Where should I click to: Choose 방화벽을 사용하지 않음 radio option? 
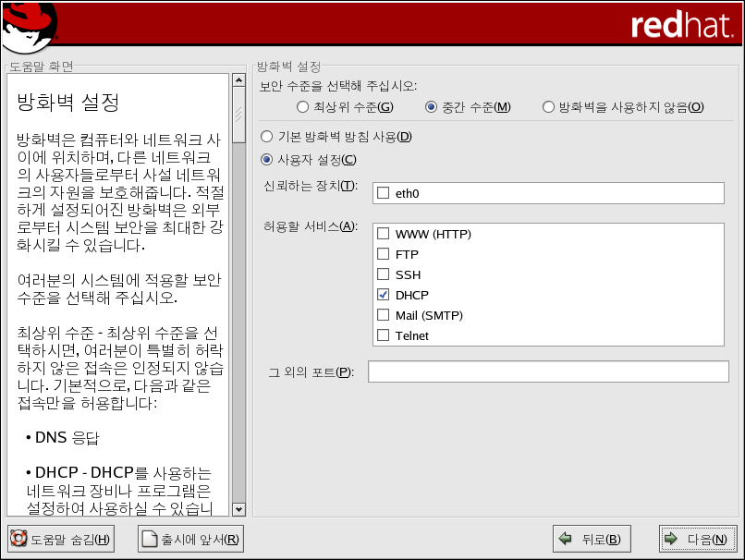click(548, 107)
